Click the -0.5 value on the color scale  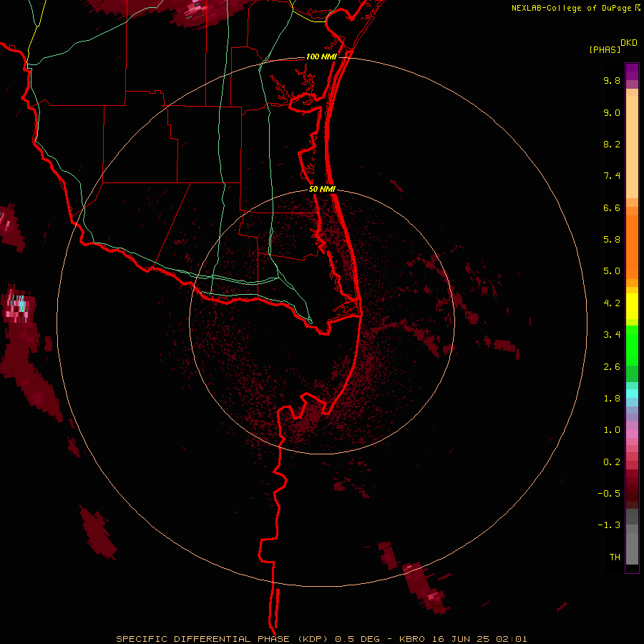point(609,494)
